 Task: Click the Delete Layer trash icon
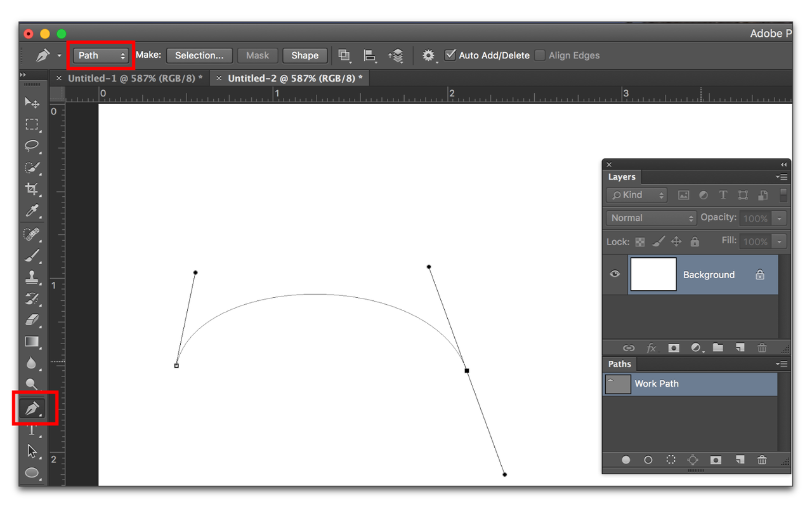(x=762, y=347)
